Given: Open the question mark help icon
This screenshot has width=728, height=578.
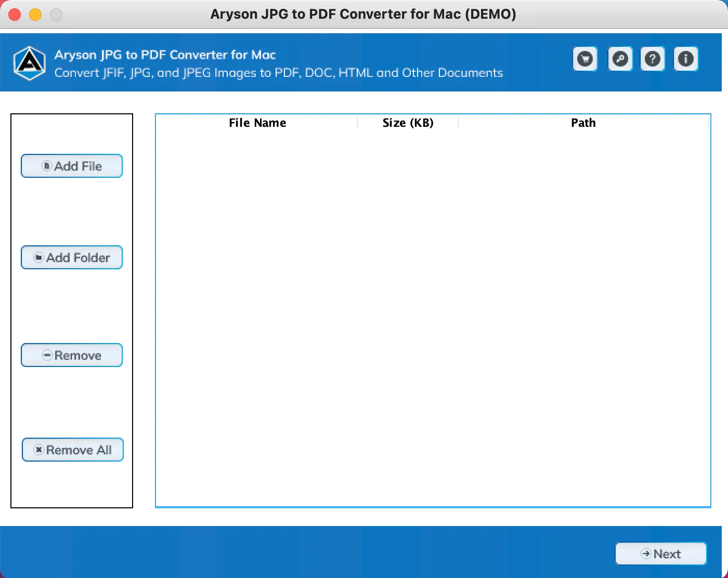Looking at the screenshot, I should pos(653,59).
